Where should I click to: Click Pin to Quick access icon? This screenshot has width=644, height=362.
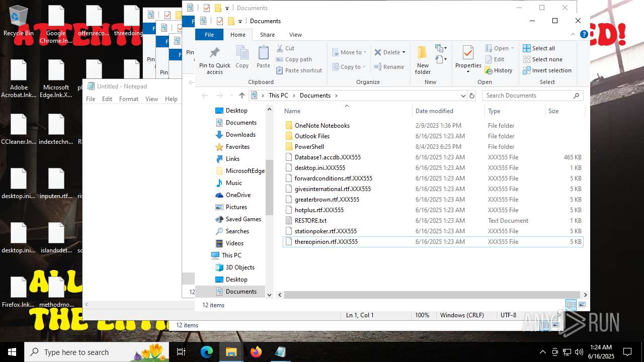pos(215,53)
